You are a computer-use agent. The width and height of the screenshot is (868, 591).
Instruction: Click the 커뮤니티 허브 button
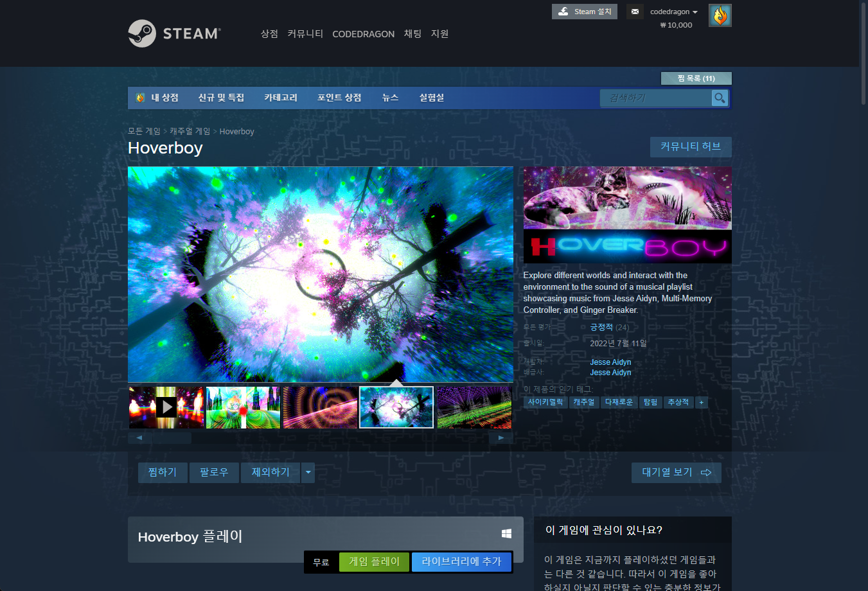click(691, 146)
